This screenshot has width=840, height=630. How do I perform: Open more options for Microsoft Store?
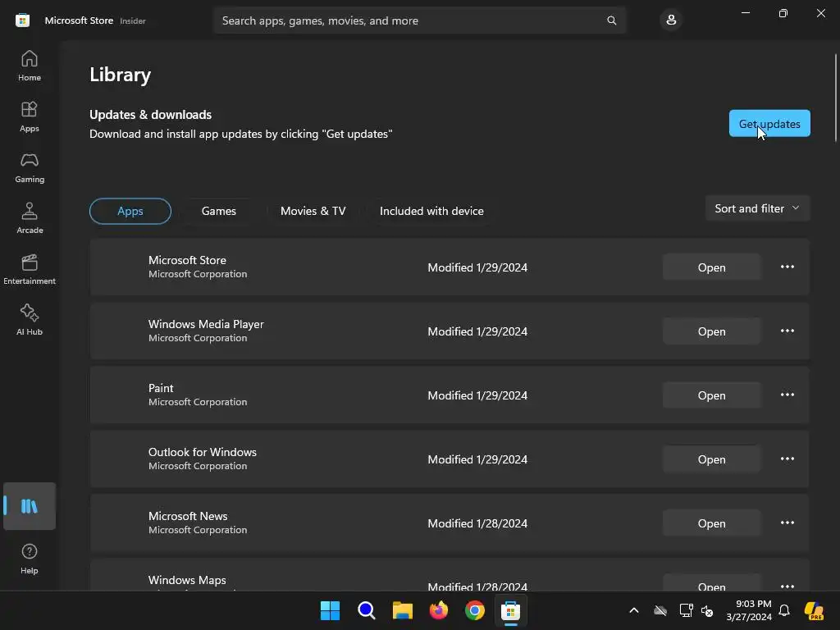click(x=787, y=267)
